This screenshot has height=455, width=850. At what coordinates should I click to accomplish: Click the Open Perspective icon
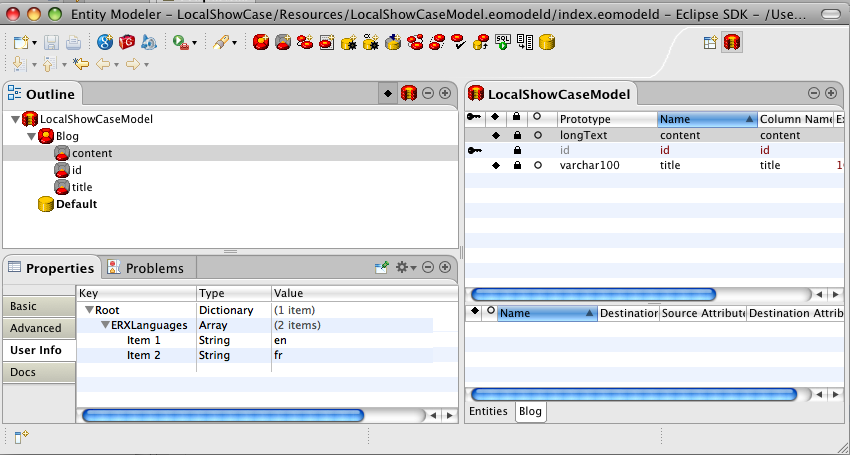(710, 42)
